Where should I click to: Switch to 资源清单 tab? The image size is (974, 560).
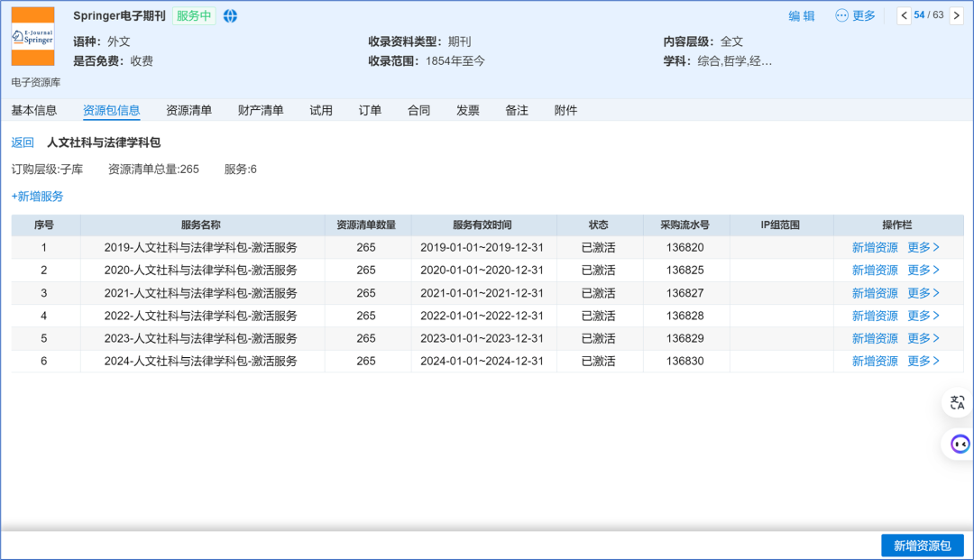pyautogui.click(x=188, y=111)
